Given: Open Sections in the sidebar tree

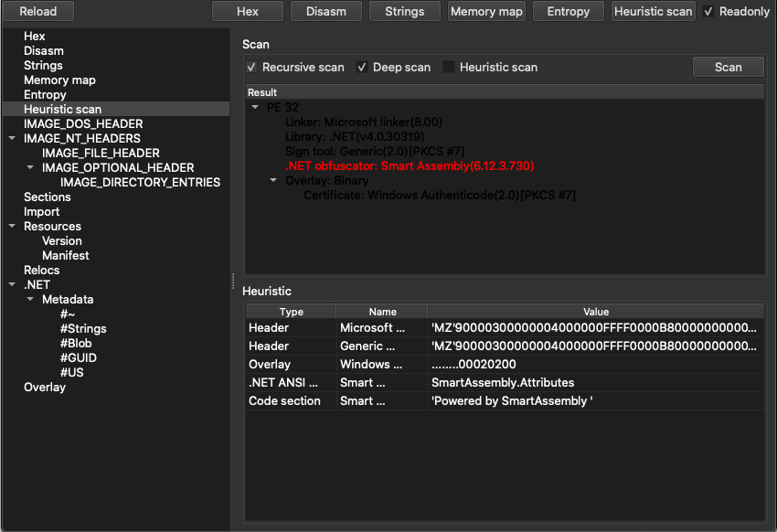Looking at the screenshot, I should [x=47, y=197].
